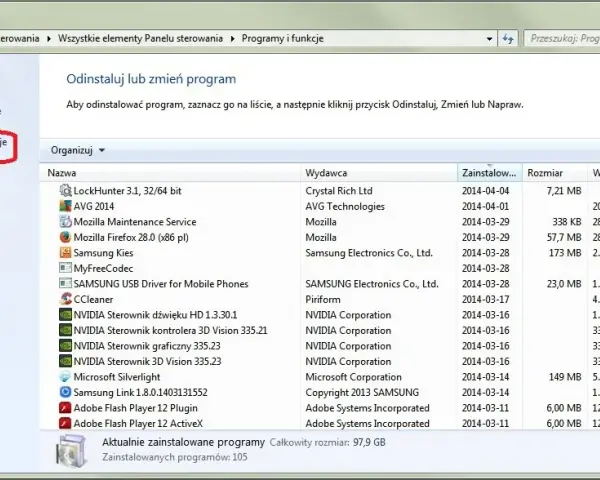Click Adobe Flash Player 12 Plugin icon
Screen dimensions: 600x480
(65, 407)
